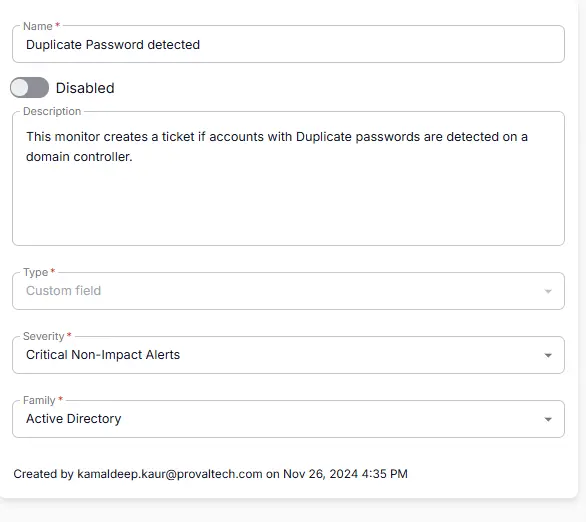Click the 'Created by' text at the bottom
Viewport: 586px width, 522px height.
click(x=43, y=474)
